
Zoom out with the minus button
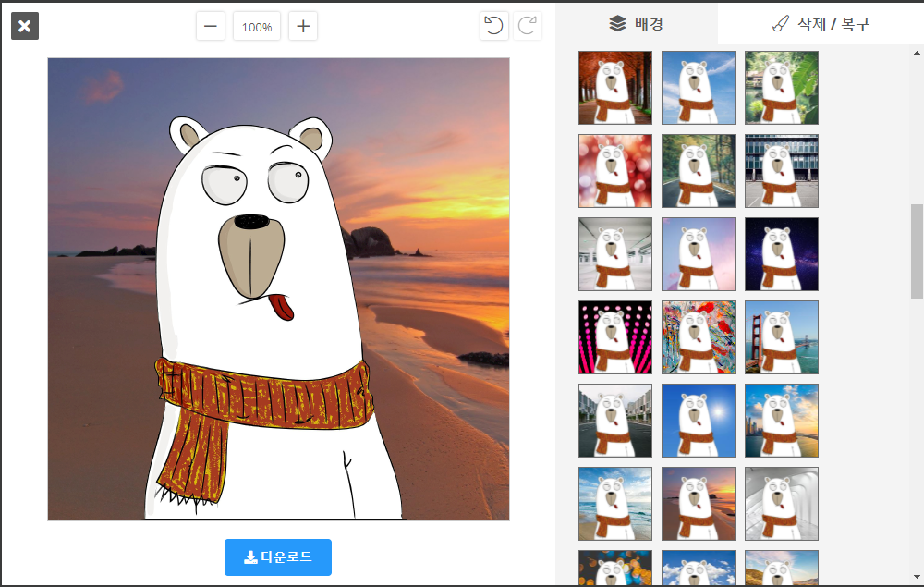click(x=211, y=27)
